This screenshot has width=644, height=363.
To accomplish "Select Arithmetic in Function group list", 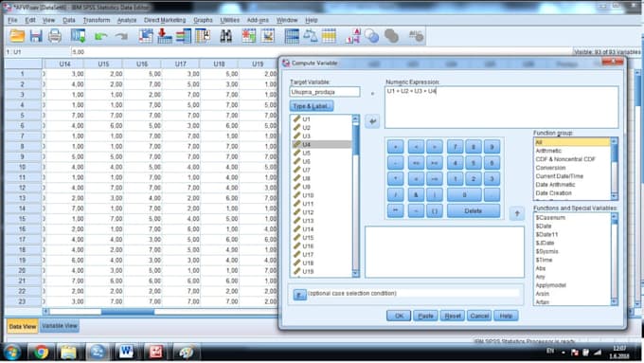I will [572, 151].
